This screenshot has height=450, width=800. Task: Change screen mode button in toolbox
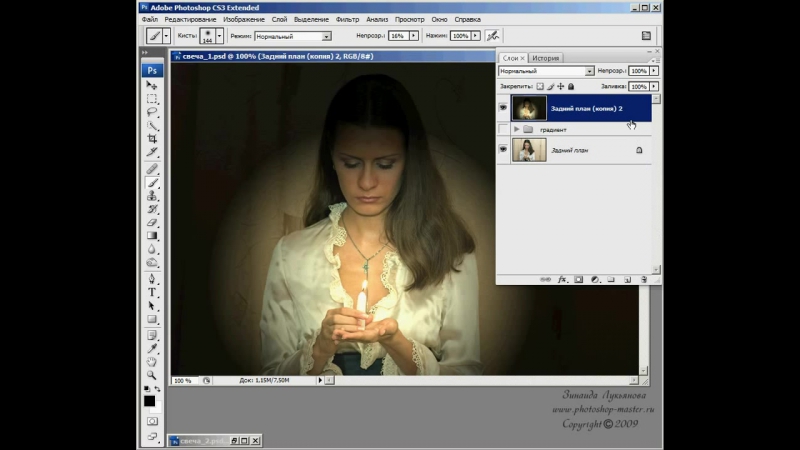152,437
